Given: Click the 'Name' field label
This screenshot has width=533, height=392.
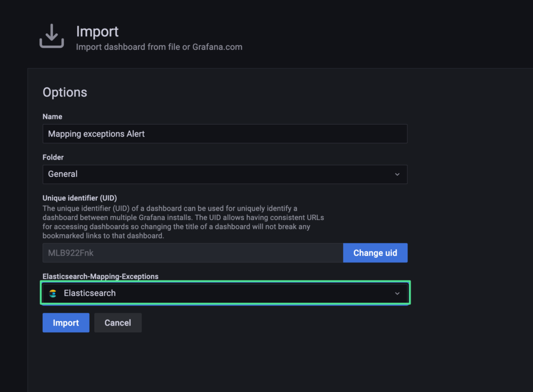Looking at the screenshot, I should click(x=53, y=117).
